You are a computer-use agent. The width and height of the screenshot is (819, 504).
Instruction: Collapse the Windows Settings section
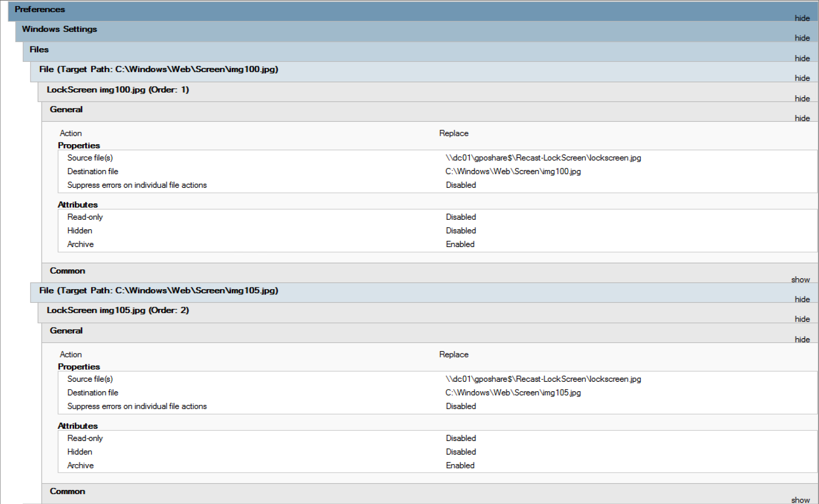[802, 38]
